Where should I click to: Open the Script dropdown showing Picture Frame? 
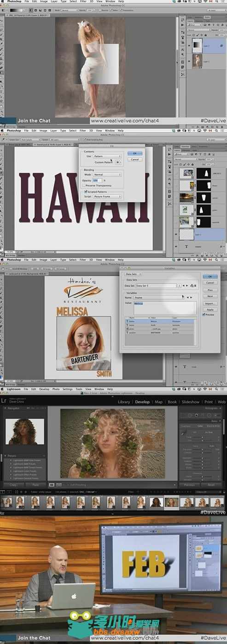point(107,197)
